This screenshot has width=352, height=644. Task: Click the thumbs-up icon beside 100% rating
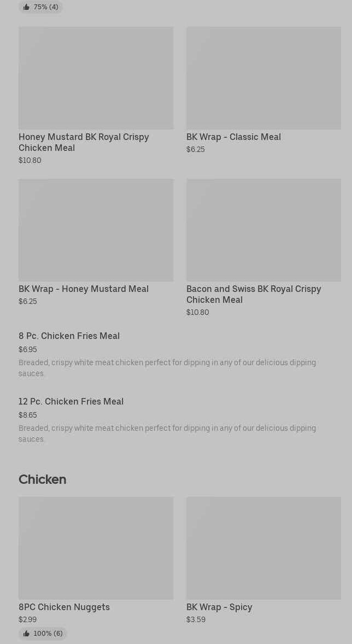coord(26,634)
